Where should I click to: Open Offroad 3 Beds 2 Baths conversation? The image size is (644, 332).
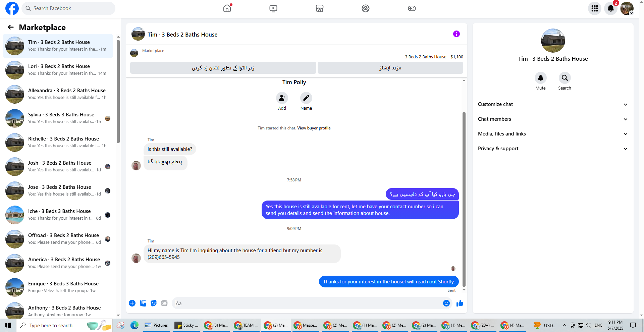pyautogui.click(x=58, y=239)
